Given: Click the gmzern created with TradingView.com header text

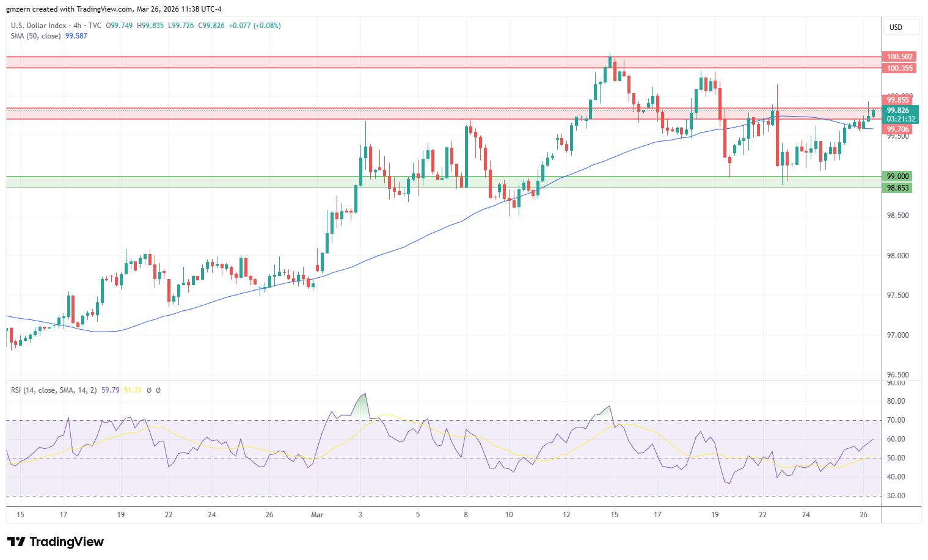Looking at the screenshot, I should pos(114,9).
